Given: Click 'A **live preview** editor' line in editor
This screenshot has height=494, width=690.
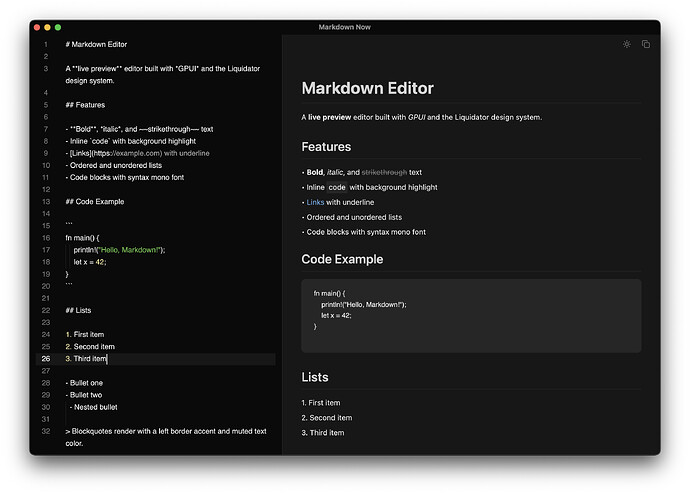Looking at the screenshot, I should pyautogui.click(x=163, y=75).
